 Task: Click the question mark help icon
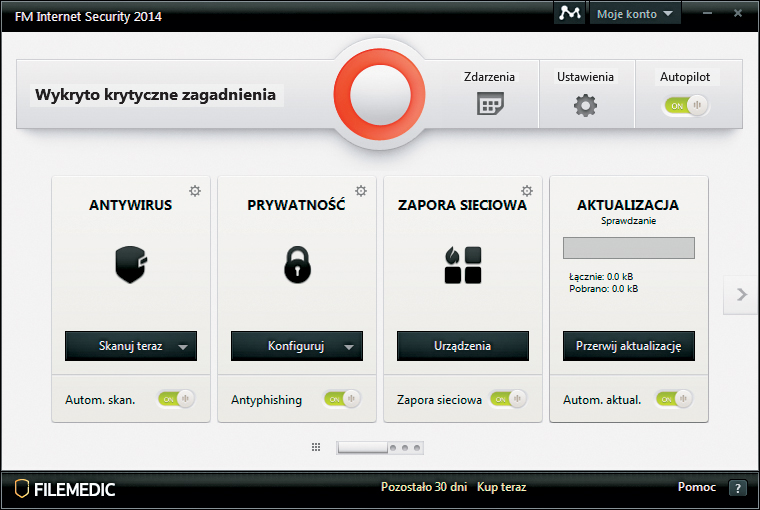pyautogui.click(x=738, y=488)
